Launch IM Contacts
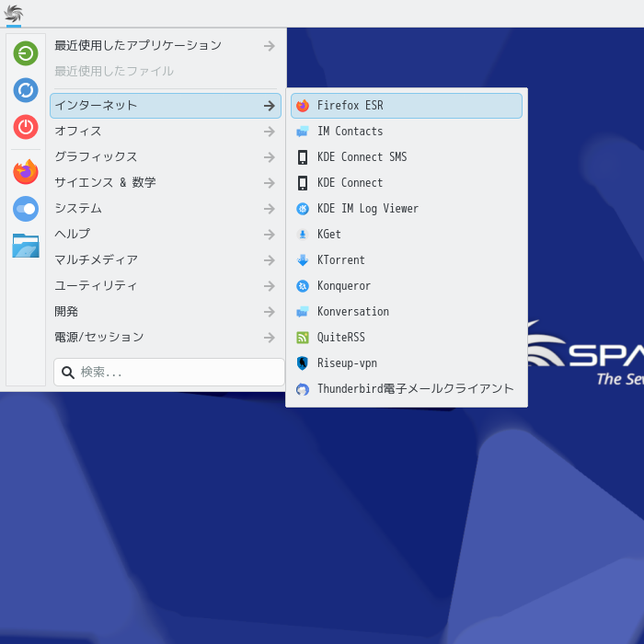 coord(407,132)
